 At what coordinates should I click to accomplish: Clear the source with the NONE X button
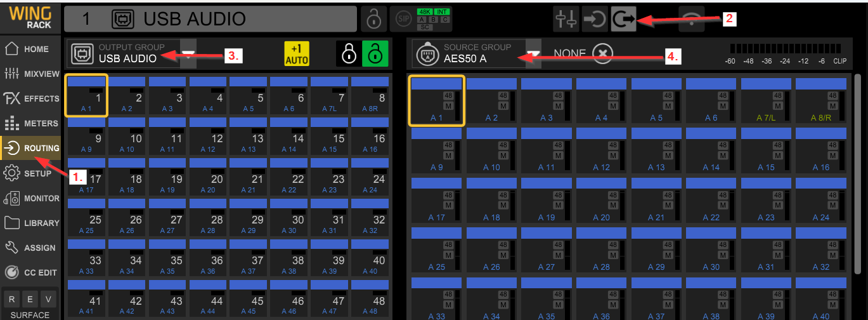coord(602,54)
